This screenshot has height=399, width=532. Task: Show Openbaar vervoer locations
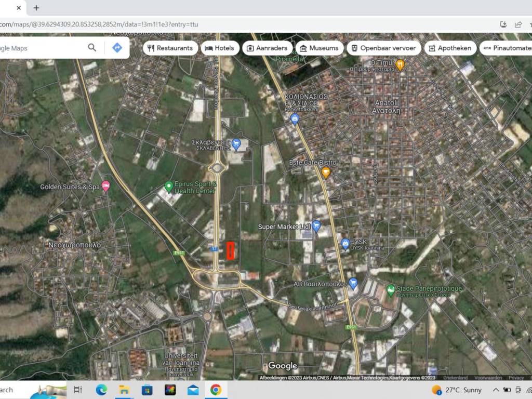(x=383, y=48)
